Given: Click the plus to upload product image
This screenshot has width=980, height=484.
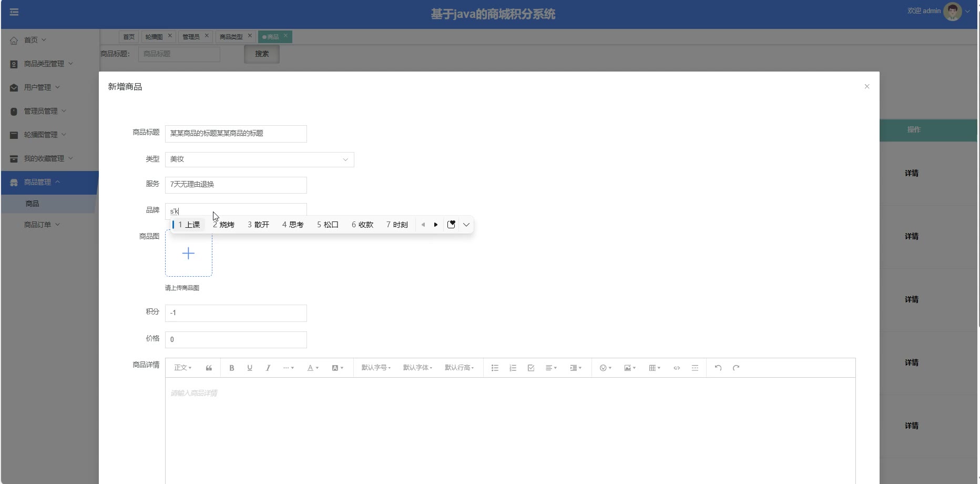Looking at the screenshot, I should [189, 254].
